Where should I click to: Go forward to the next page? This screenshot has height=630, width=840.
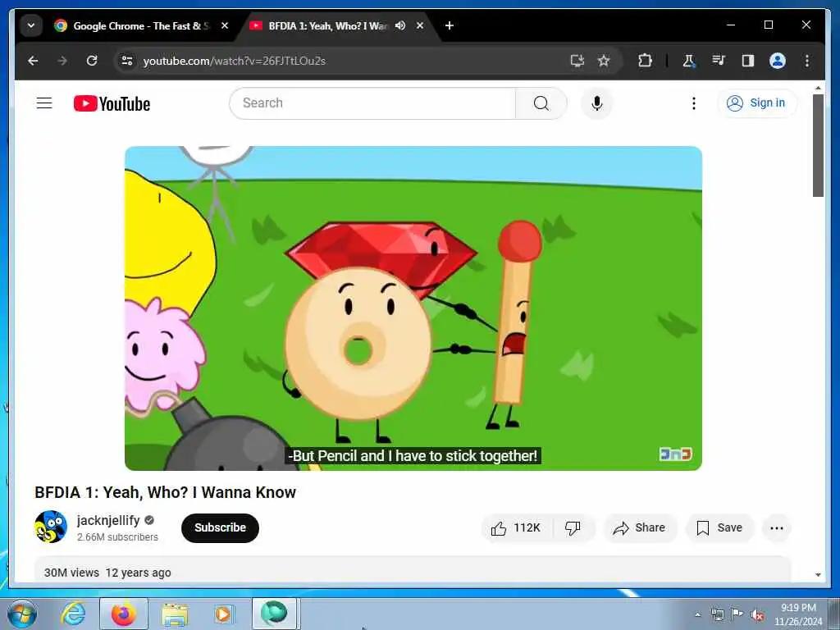(x=62, y=61)
